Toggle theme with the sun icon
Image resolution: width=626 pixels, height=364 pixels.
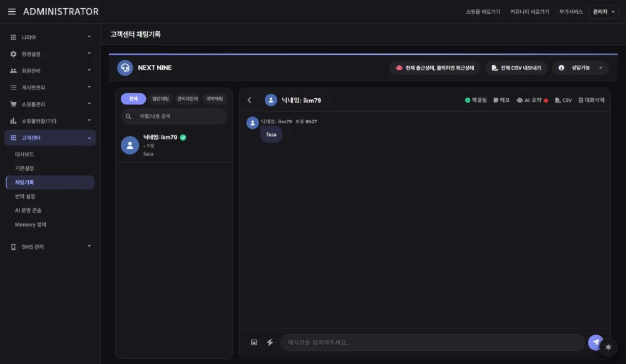pyautogui.click(x=608, y=347)
